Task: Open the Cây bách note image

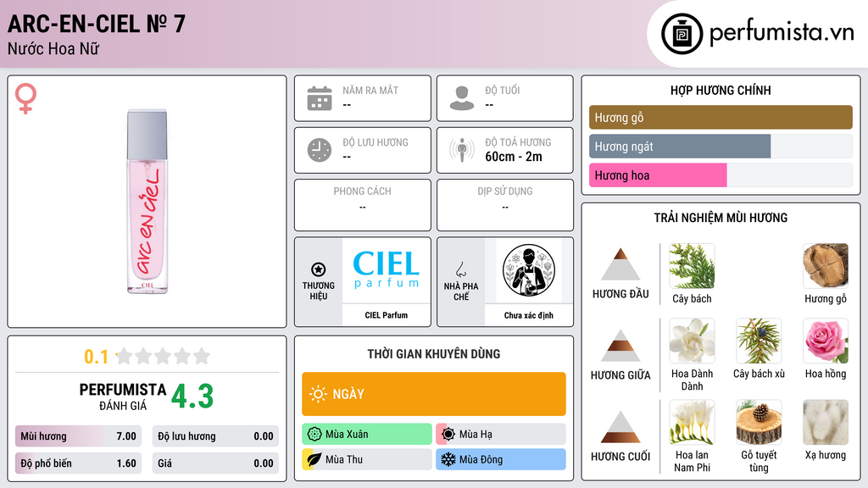Action: pos(692,266)
